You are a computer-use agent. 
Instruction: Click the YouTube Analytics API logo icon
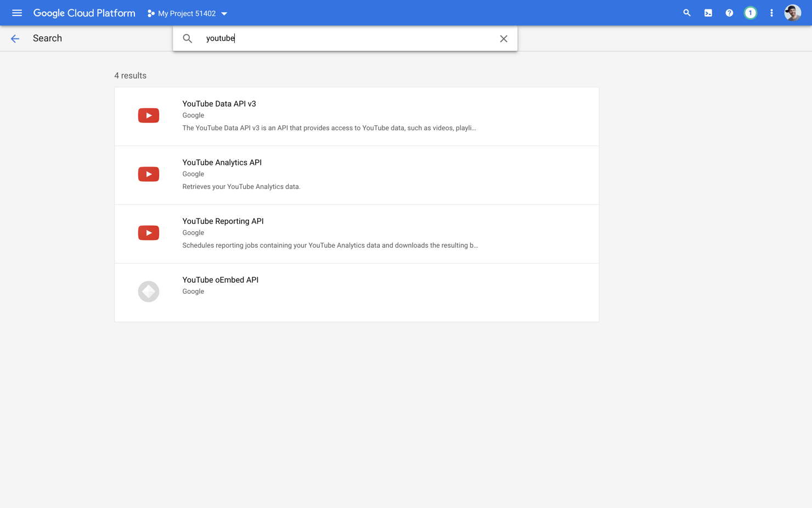148,174
